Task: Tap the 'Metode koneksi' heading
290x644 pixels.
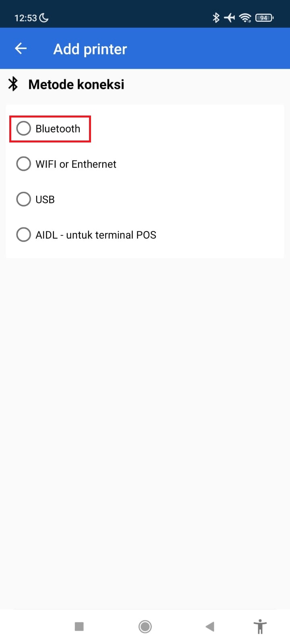Action: click(76, 85)
